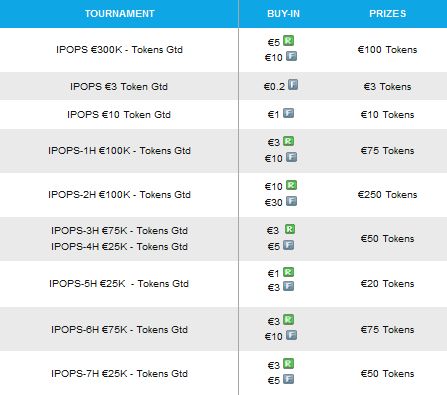The width and height of the screenshot is (447, 395).
Task: Click the BUY-IN column header
Action: 283,14
